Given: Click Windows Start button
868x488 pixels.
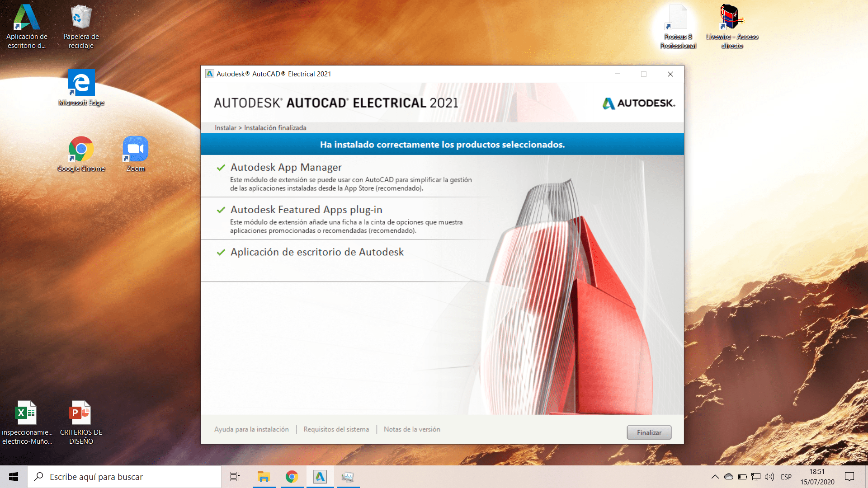Looking at the screenshot, I should [x=14, y=477].
